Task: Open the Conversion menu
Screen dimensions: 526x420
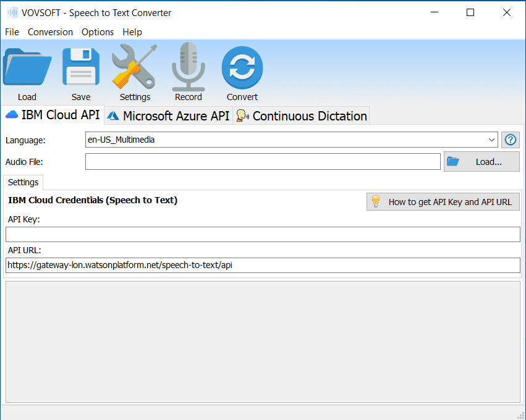Action: tap(50, 32)
